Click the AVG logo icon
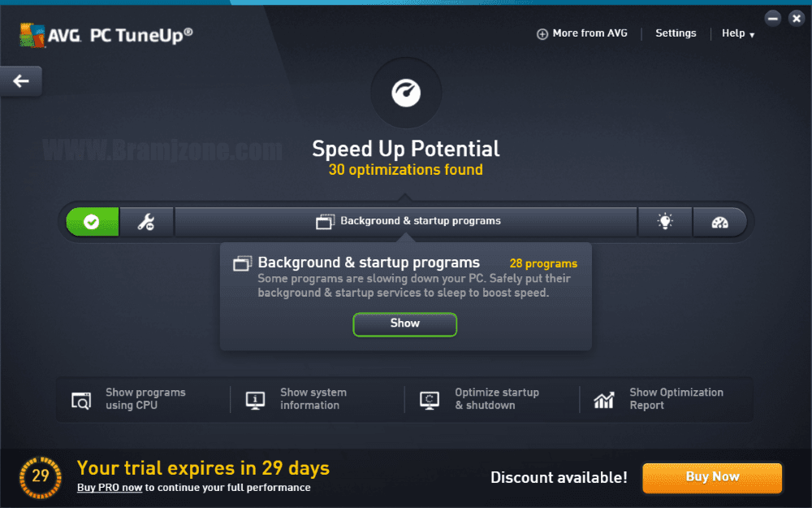812x508 pixels. [32, 35]
